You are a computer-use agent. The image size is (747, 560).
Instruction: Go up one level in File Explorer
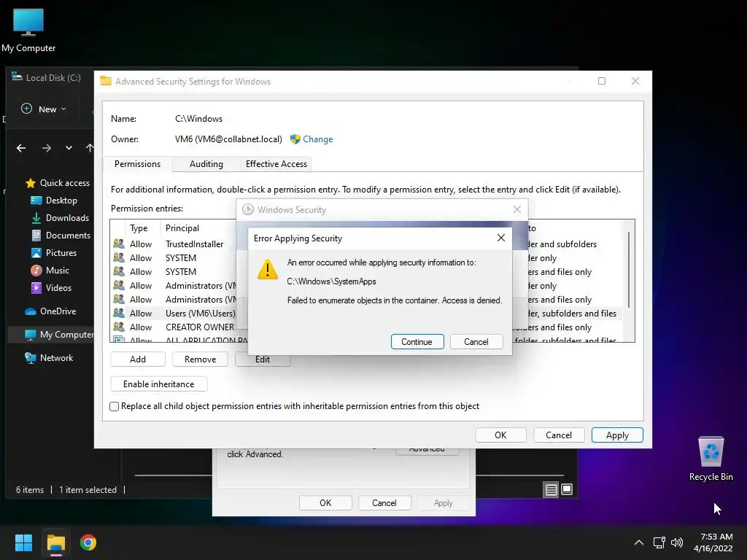click(x=90, y=148)
